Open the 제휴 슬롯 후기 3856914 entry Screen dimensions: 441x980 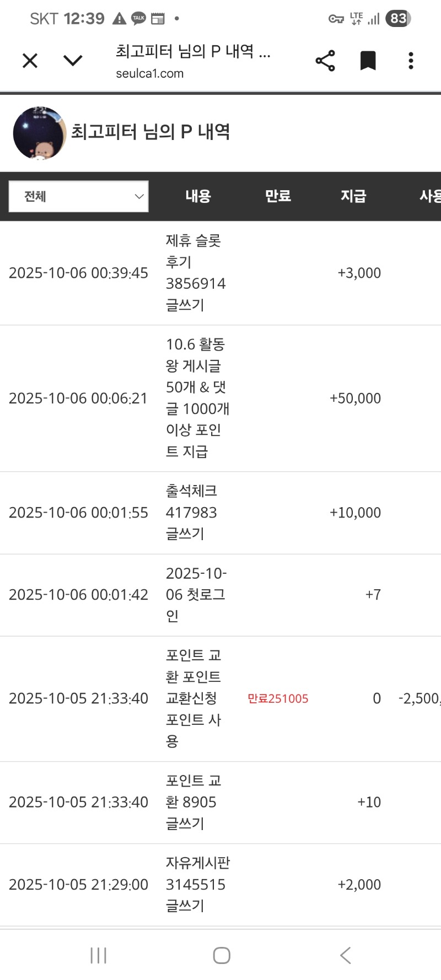[x=195, y=273]
